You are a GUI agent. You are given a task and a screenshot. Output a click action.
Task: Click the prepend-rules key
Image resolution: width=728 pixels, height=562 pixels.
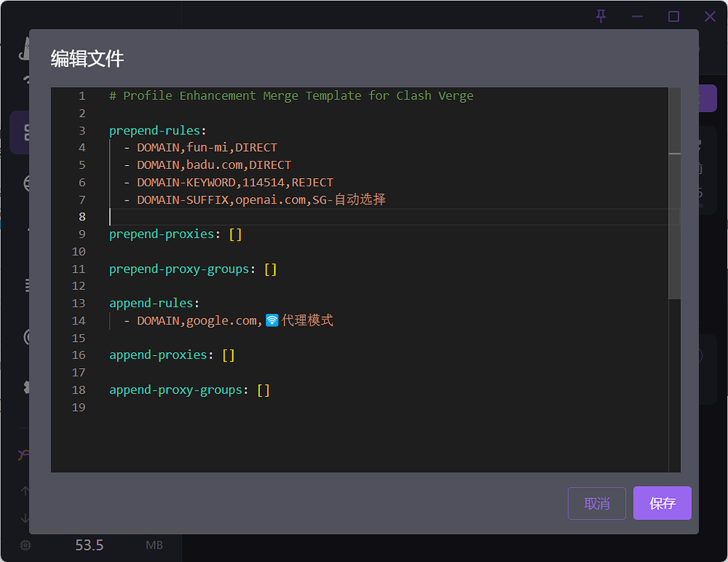155,131
